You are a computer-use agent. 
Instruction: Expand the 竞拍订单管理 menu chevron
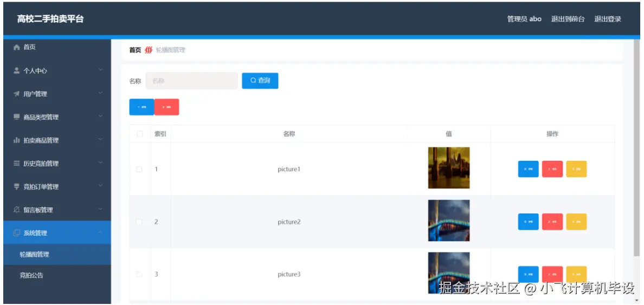click(101, 186)
